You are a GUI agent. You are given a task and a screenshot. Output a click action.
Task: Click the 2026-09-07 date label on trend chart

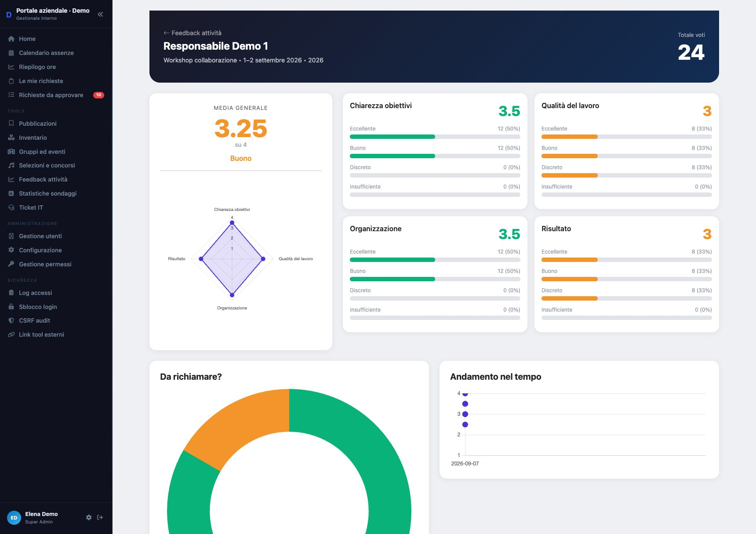point(465,464)
